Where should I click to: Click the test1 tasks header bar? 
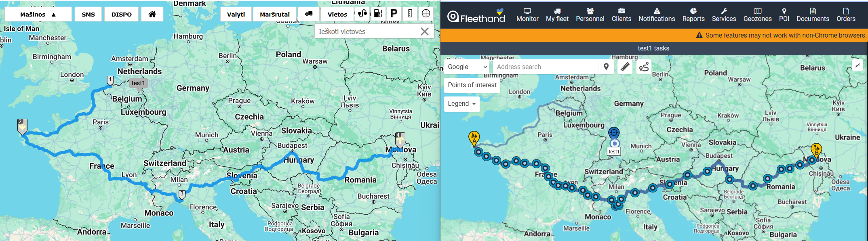(x=653, y=48)
